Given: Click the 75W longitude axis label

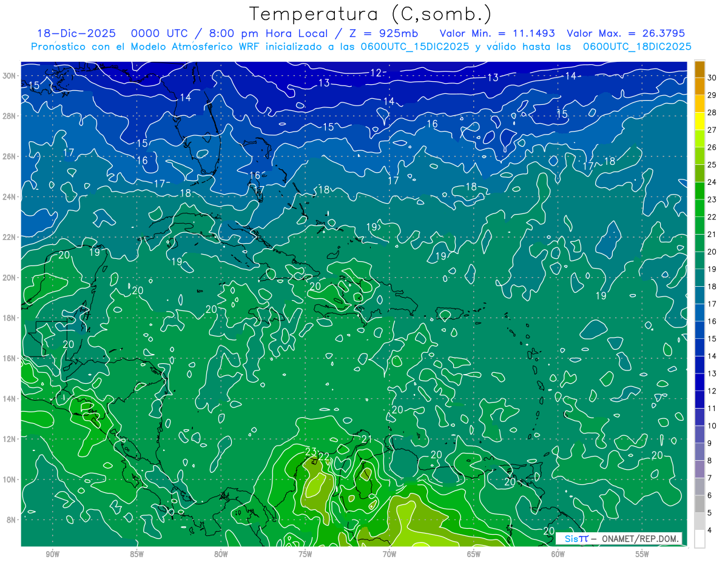Looking at the screenshot, I should point(305,554).
